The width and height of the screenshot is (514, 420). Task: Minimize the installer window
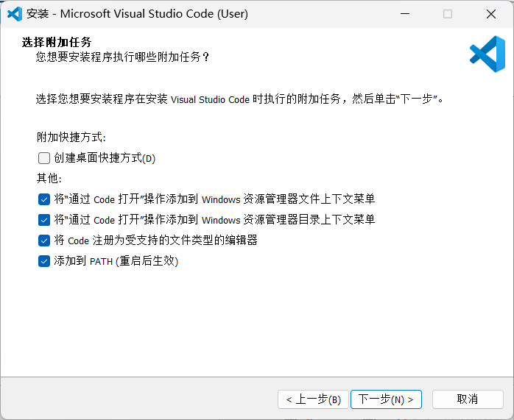coord(405,14)
